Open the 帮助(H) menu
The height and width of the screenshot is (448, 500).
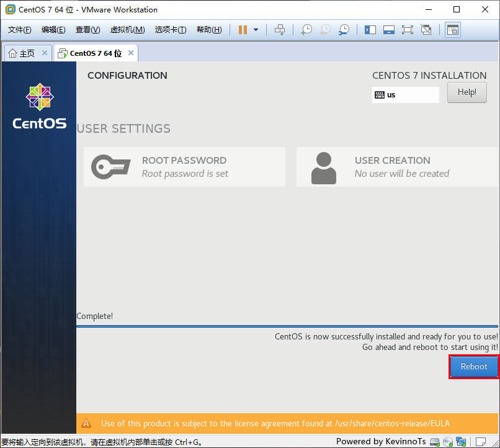pos(209,30)
